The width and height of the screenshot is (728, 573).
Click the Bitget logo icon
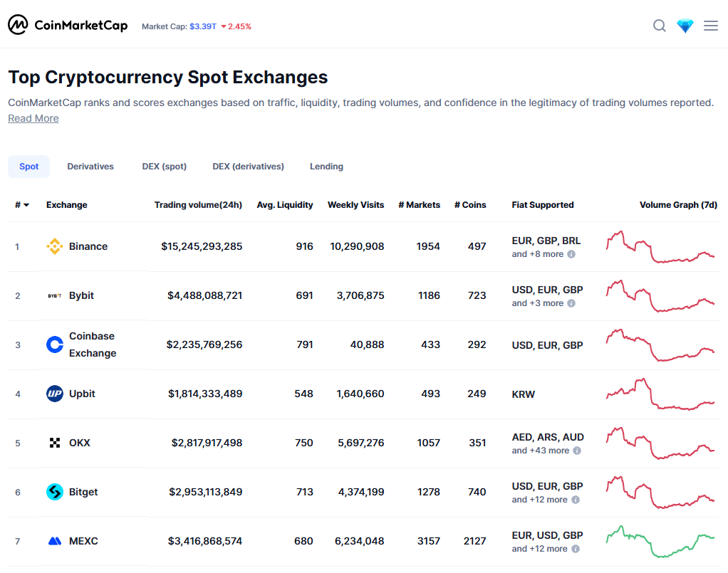click(x=55, y=493)
